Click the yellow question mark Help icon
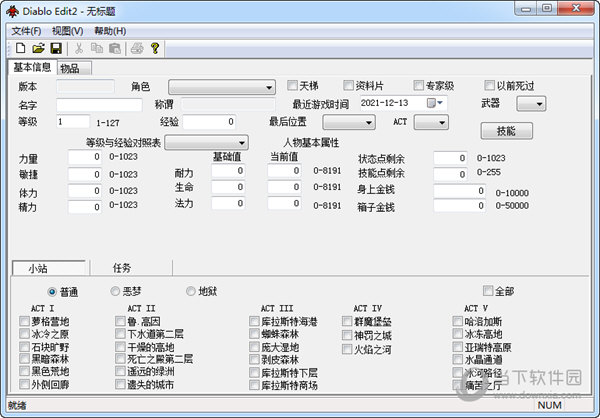This screenshot has width=600, height=418. click(155, 48)
